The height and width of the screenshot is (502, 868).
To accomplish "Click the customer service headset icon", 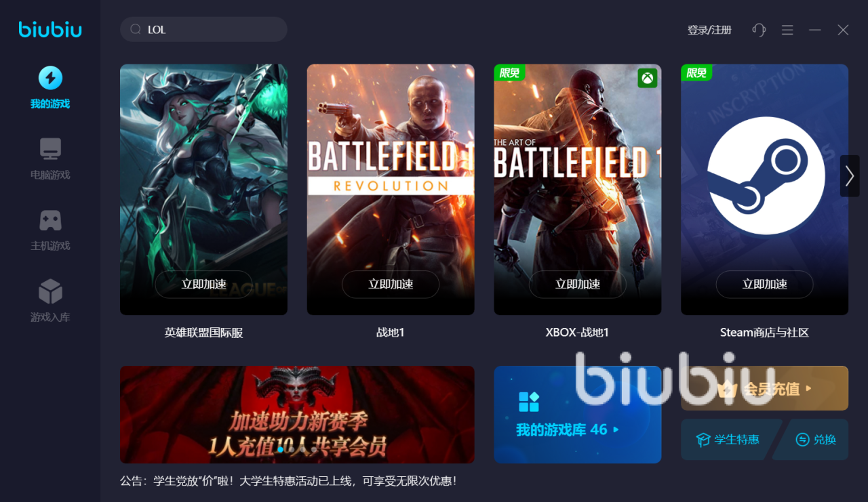I will click(x=759, y=30).
